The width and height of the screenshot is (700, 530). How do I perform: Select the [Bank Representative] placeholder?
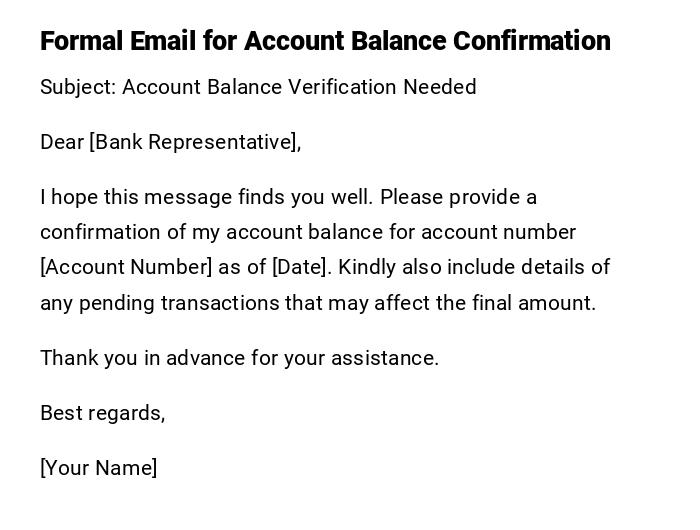tap(195, 142)
